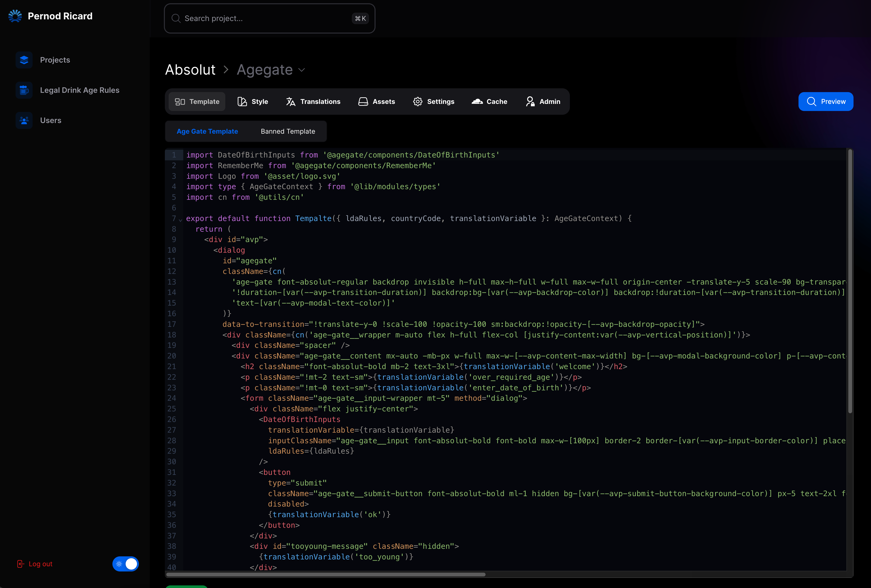Click the vertical scrollbar of code editor
871x588 pixels.
[x=850, y=281]
